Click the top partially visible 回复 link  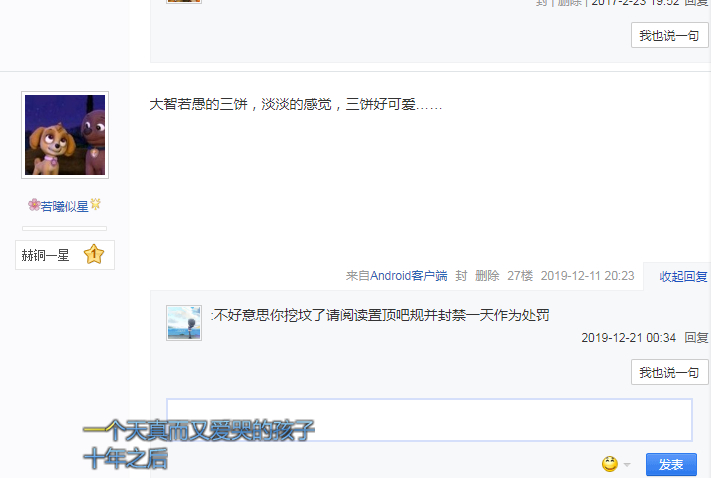pos(696,3)
